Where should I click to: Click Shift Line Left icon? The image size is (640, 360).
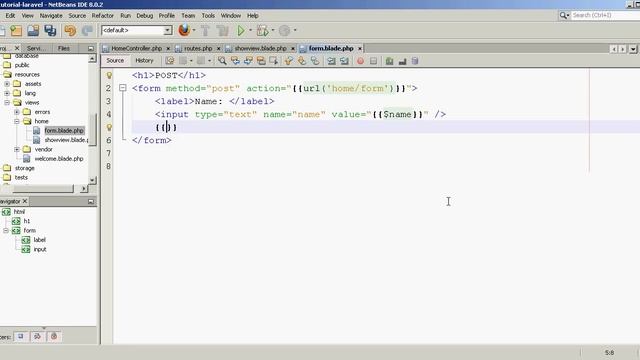pos(331,61)
